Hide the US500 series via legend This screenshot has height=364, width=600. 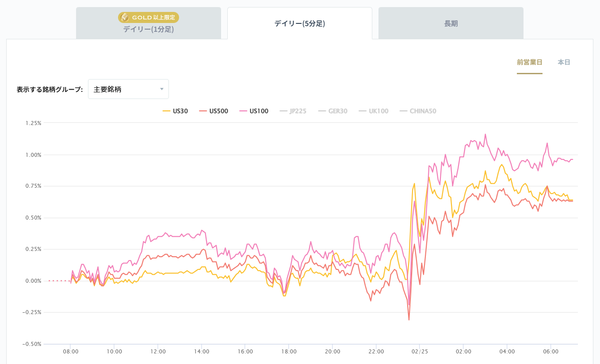[x=214, y=111]
